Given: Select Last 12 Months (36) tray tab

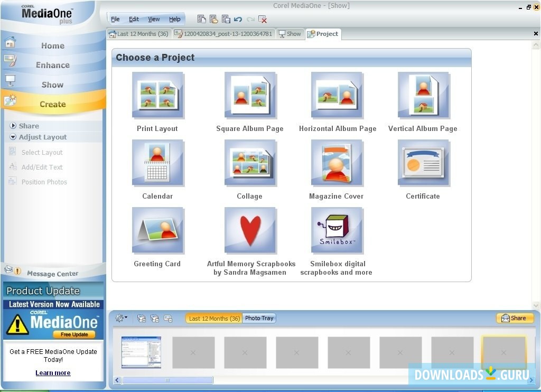Looking at the screenshot, I should point(214,318).
